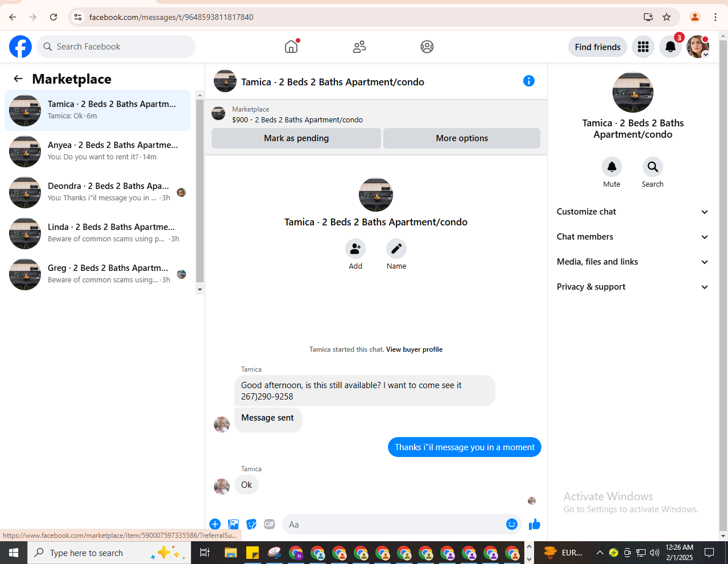Expand Customize chat section

632,212
